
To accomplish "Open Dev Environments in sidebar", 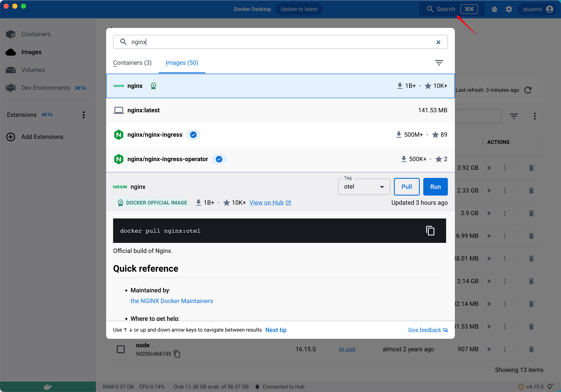I will pos(46,88).
